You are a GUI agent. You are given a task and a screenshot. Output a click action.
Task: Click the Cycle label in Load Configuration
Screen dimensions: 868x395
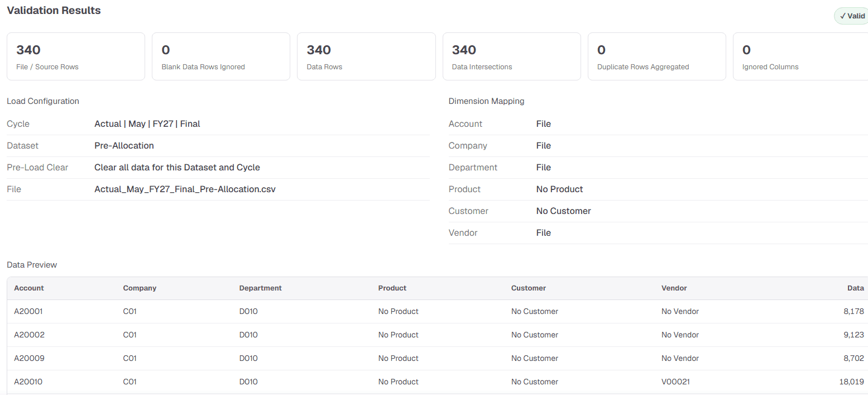[x=18, y=124]
